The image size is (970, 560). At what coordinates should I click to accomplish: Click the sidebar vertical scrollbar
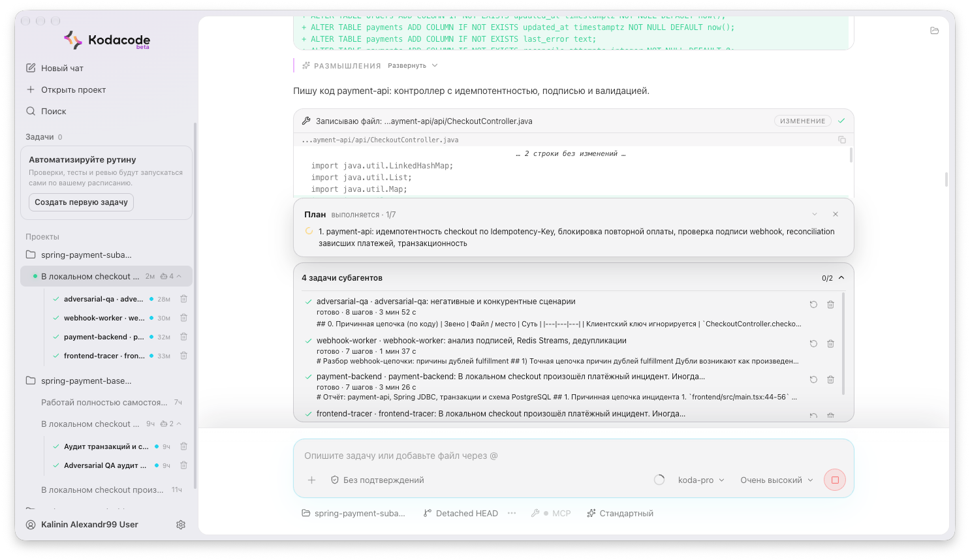195,305
